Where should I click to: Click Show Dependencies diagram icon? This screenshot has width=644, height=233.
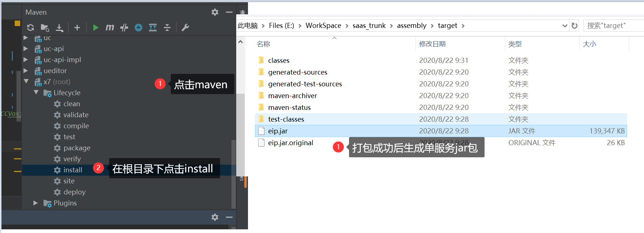point(153,28)
